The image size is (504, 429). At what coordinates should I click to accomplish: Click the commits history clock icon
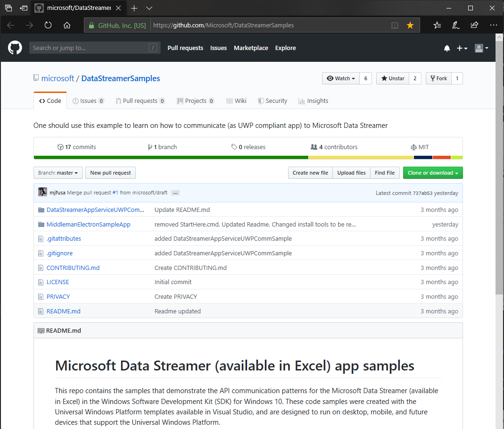[x=60, y=147]
